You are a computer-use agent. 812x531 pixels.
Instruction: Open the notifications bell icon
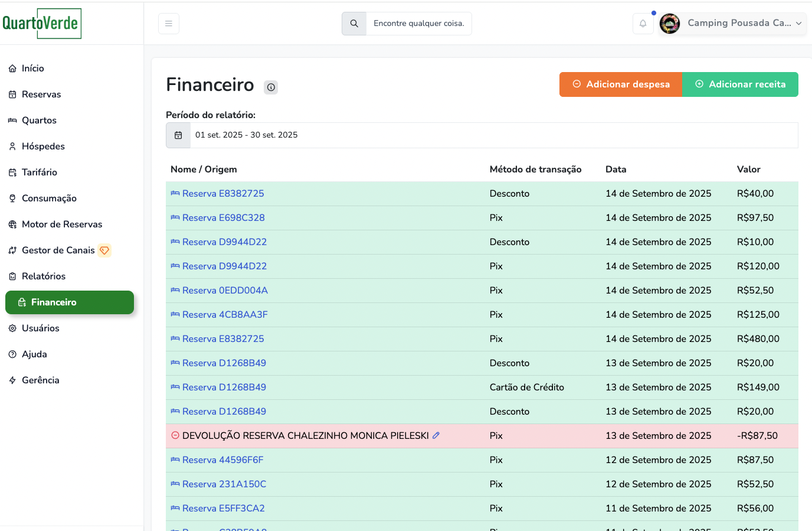pyautogui.click(x=643, y=24)
